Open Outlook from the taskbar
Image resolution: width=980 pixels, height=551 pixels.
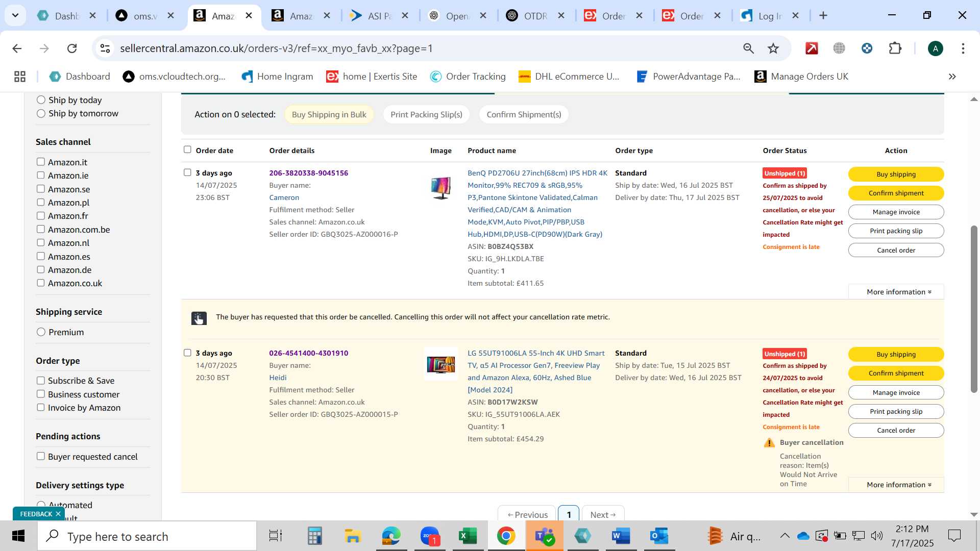[659, 536]
